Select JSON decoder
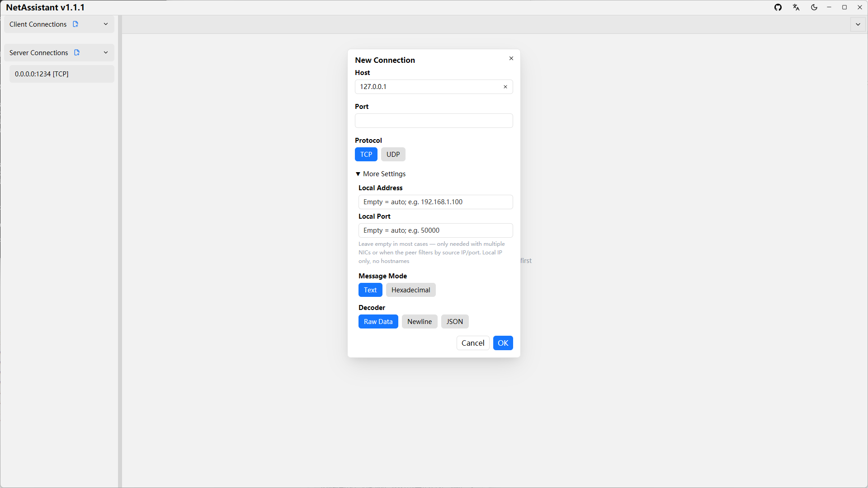 click(455, 322)
